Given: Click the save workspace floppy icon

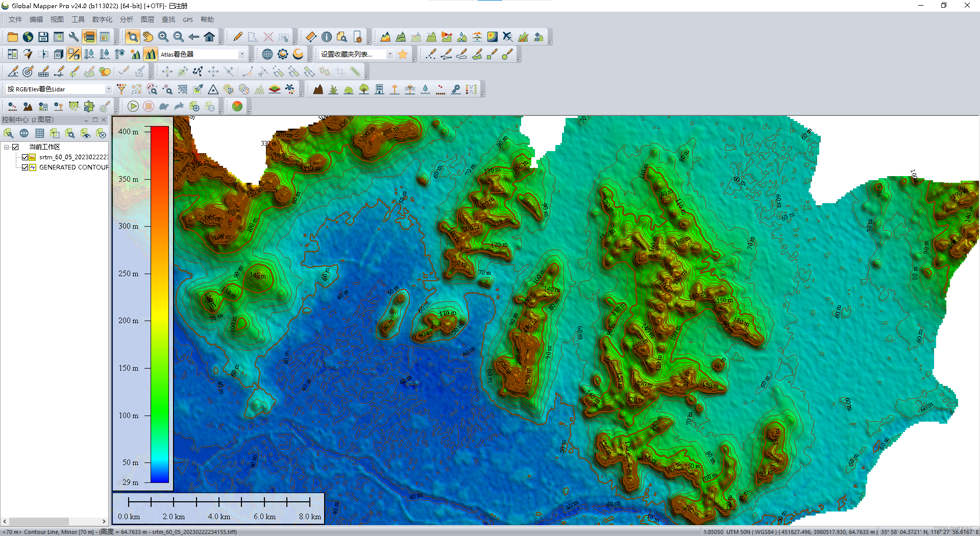Looking at the screenshot, I should [43, 37].
